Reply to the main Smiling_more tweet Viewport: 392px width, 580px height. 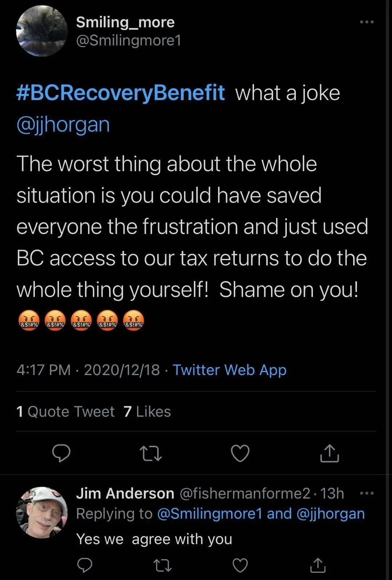pos(61,453)
